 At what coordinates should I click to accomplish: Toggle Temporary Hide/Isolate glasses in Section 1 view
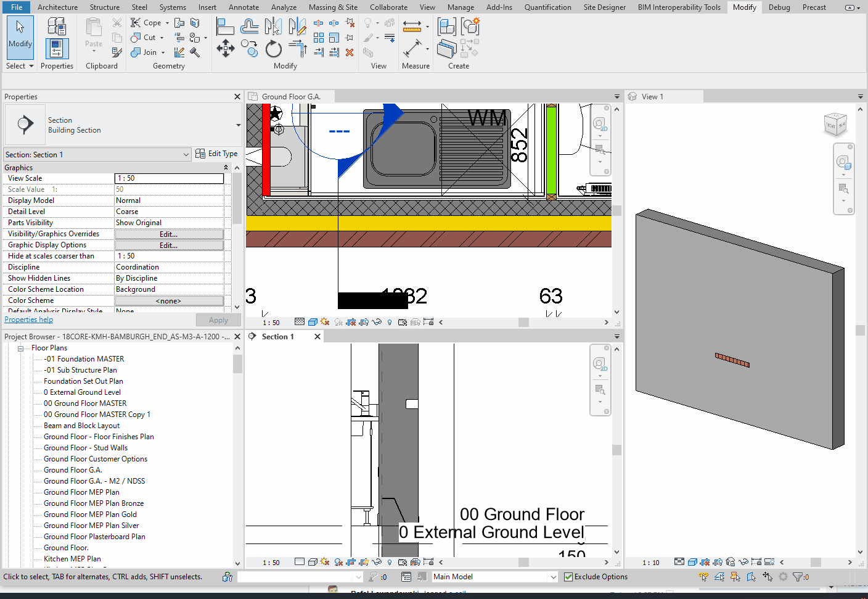377,562
